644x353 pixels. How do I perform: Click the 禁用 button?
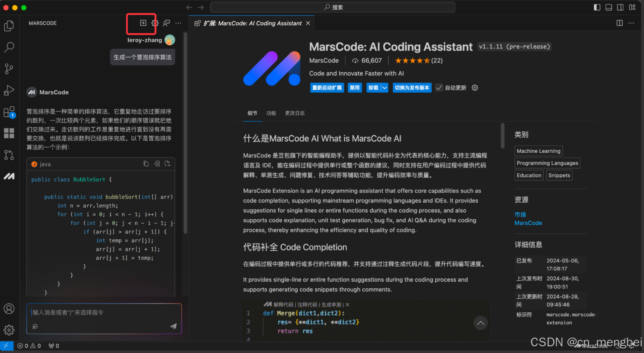click(x=355, y=88)
